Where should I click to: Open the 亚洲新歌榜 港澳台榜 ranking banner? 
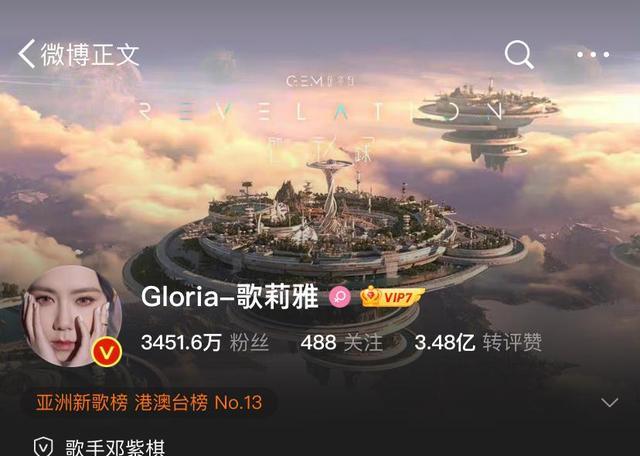tap(149, 403)
